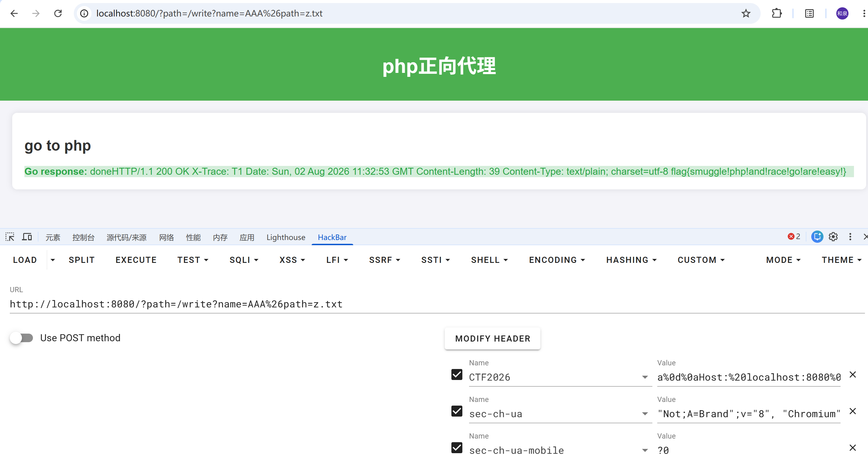
Task: Show the DevTools error count badge
Action: [x=794, y=237]
